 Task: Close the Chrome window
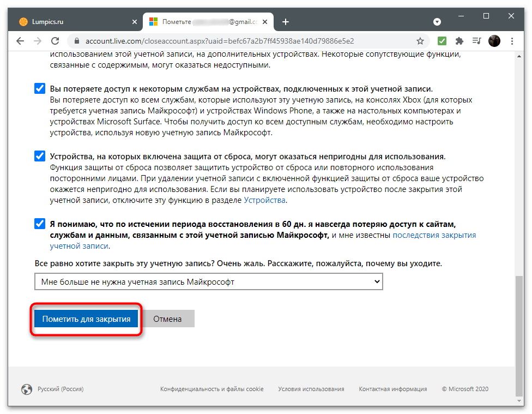(x=511, y=16)
